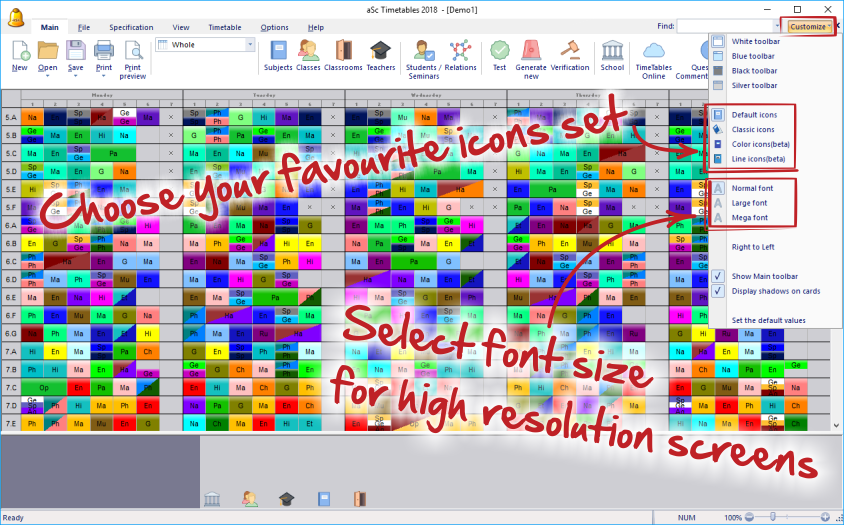Viewport: 844px width, 525px height.
Task: Select the Blue toolbar color theme
Action: [x=753, y=56]
